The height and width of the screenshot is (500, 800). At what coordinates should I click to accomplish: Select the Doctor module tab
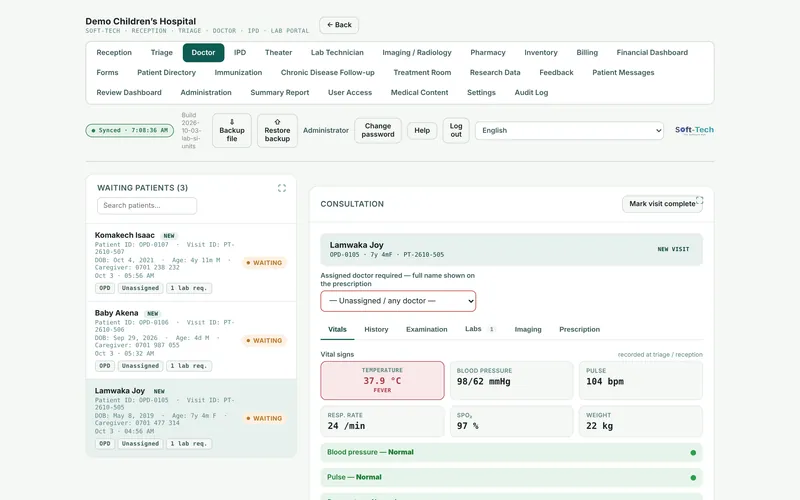[203, 53]
